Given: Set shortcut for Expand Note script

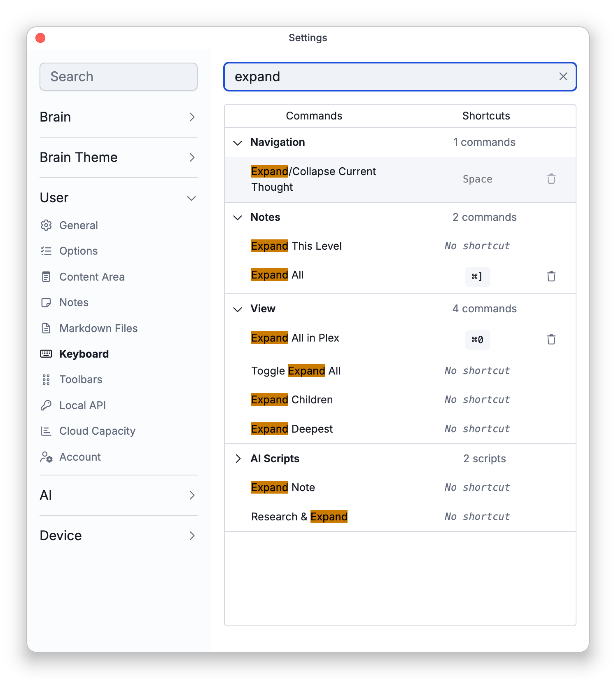Looking at the screenshot, I should coord(477,487).
